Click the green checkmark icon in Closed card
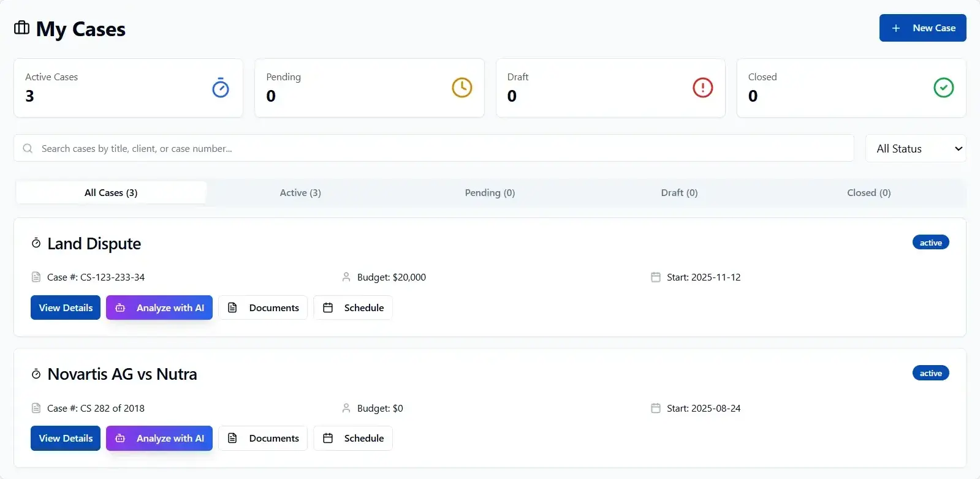 pos(943,88)
